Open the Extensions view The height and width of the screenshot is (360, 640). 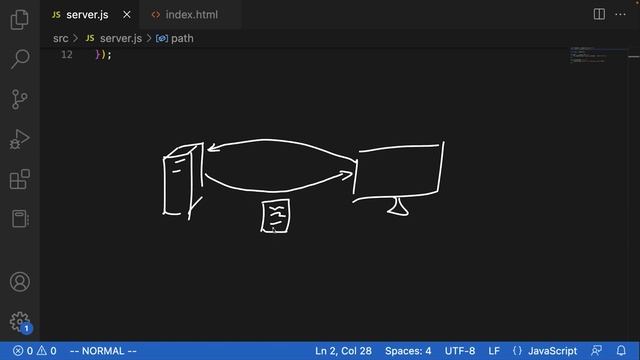pyautogui.click(x=20, y=179)
